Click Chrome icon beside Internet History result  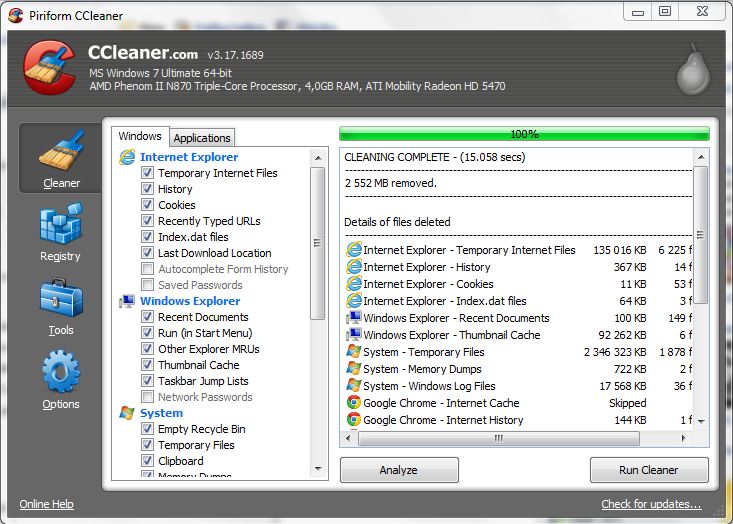tap(354, 420)
